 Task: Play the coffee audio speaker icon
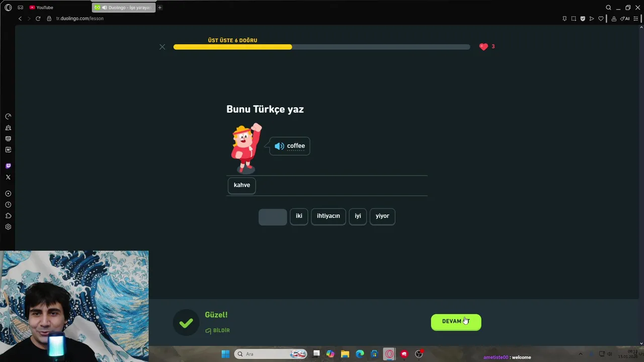pyautogui.click(x=279, y=146)
